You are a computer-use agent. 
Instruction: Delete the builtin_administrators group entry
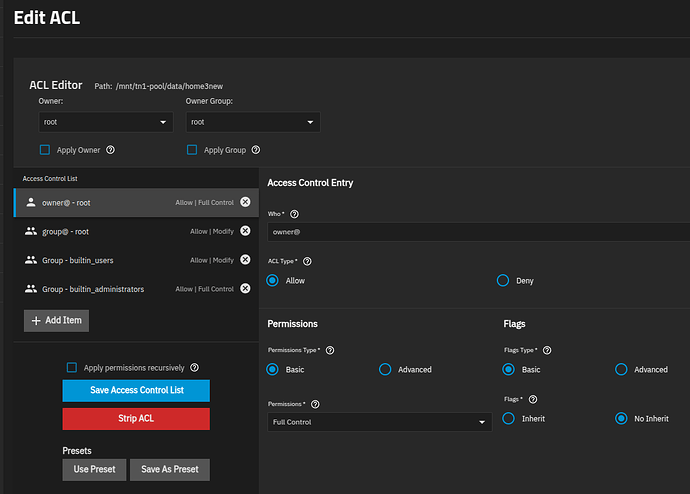click(x=245, y=288)
